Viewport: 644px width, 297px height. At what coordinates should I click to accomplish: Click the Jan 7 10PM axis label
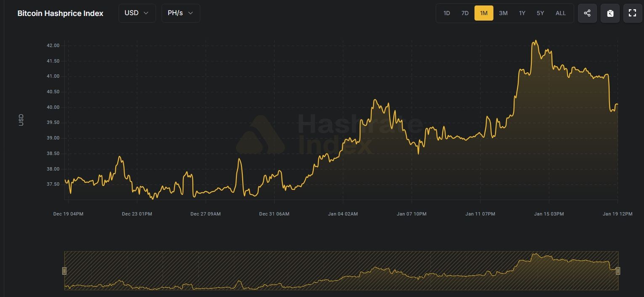411,214
